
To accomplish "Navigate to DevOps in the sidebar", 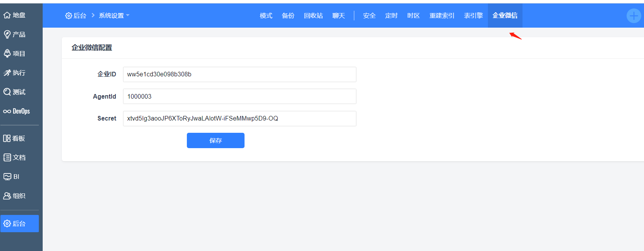I will point(17,111).
